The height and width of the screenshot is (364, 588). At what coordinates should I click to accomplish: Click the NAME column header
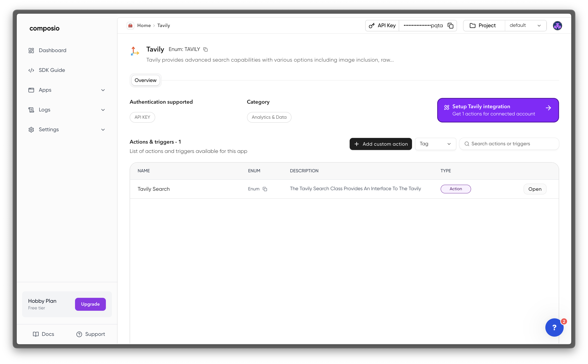144,171
